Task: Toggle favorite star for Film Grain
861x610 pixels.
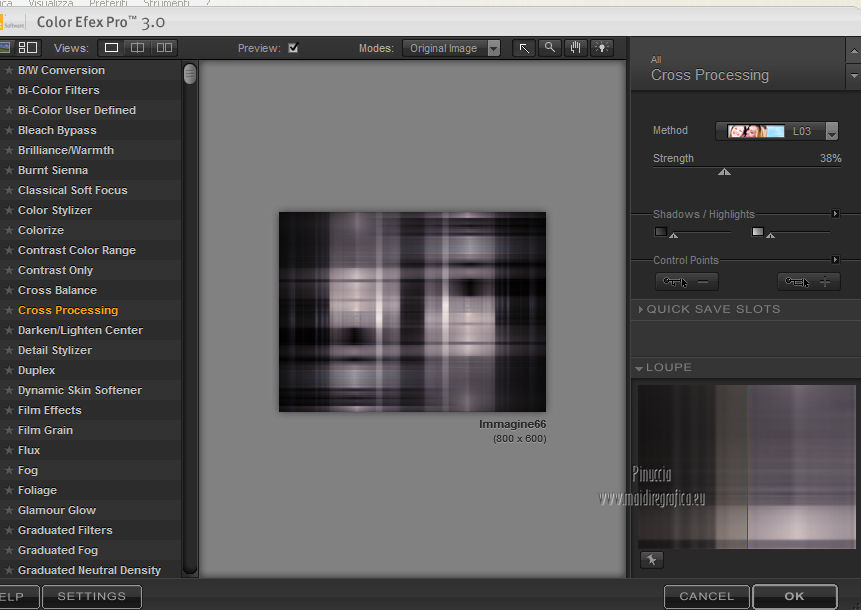Action: pyautogui.click(x=8, y=430)
